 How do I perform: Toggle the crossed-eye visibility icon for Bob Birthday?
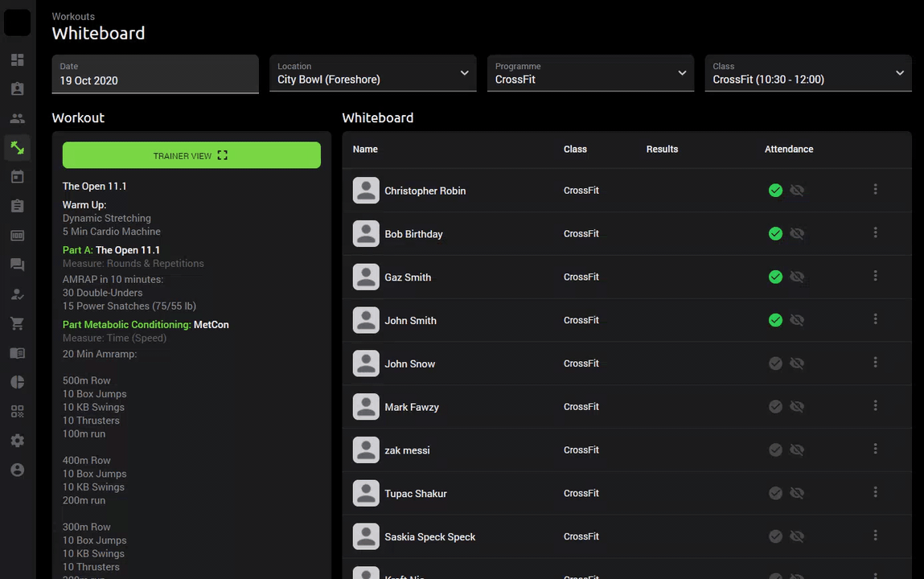pos(797,234)
